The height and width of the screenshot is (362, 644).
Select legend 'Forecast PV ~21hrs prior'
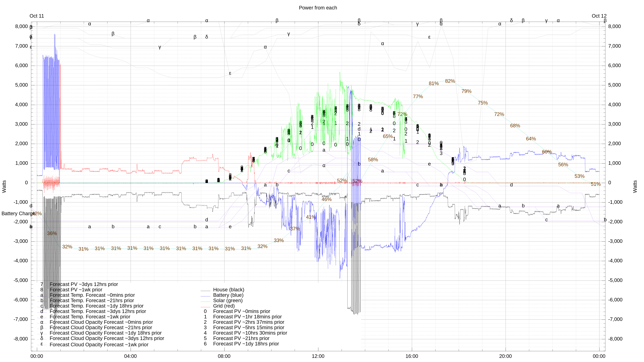(241, 338)
